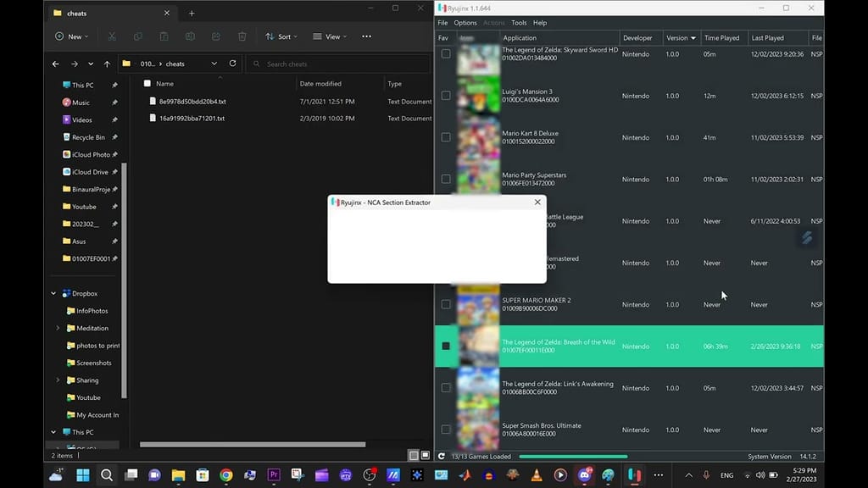868x488 pixels.
Task: Expand the Sharing folder node
Action: (58, 380)
